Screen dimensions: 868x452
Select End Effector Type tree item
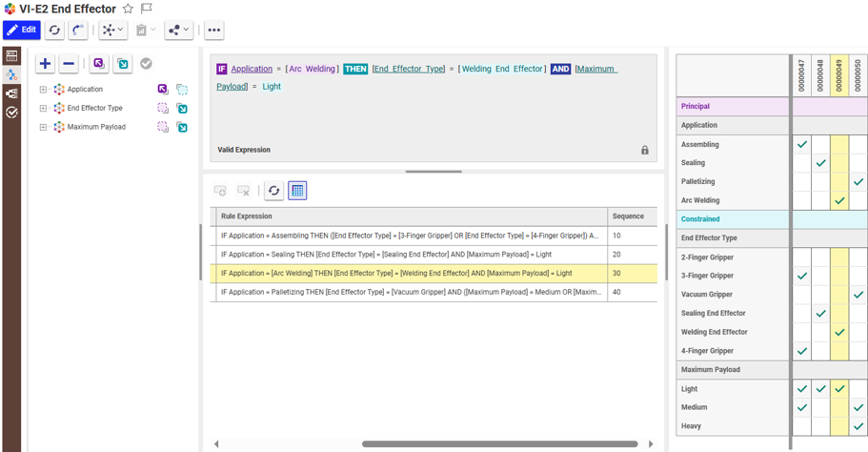point(94,108)
